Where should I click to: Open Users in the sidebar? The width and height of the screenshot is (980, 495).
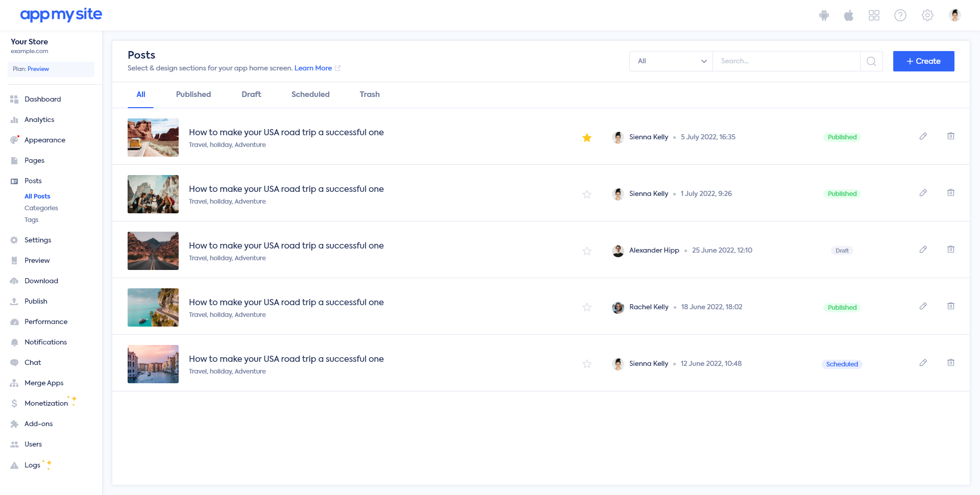tap(33, 444)
